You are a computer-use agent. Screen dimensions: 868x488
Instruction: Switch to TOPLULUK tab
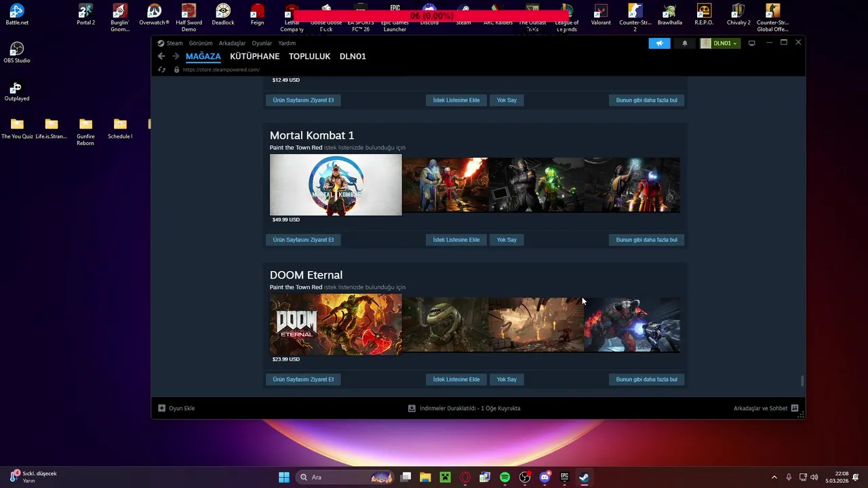click(309, 56)
